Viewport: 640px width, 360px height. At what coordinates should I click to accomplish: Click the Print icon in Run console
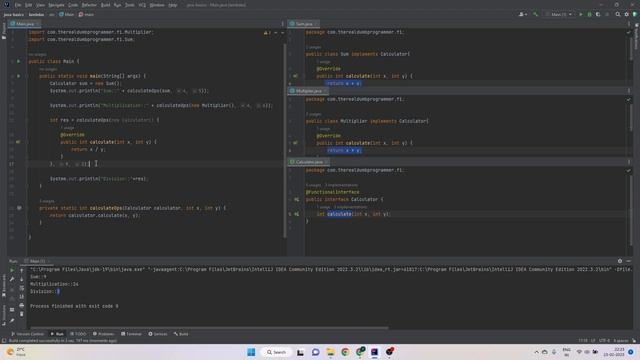[x=22, y=305]
